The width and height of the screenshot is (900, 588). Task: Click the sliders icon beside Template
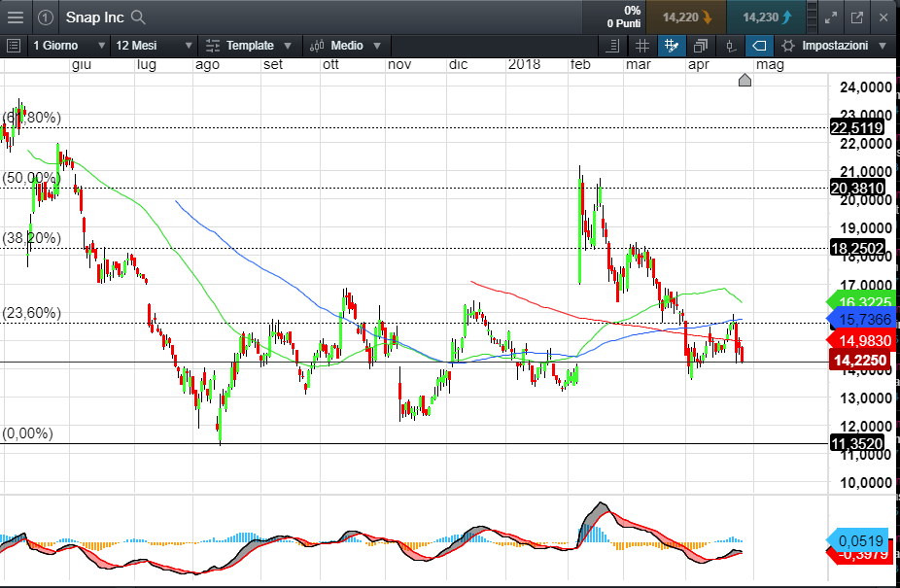coord(213,46)
